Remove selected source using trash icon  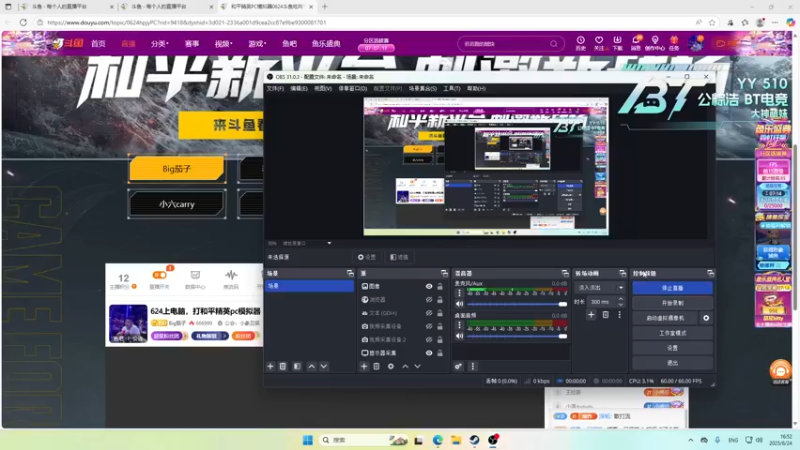pos(377,366)
